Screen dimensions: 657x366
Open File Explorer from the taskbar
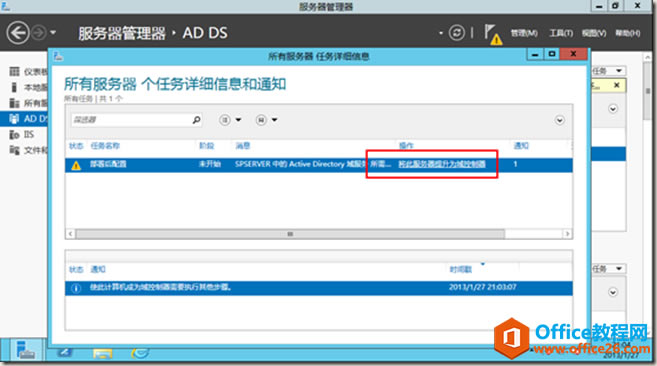103,353
